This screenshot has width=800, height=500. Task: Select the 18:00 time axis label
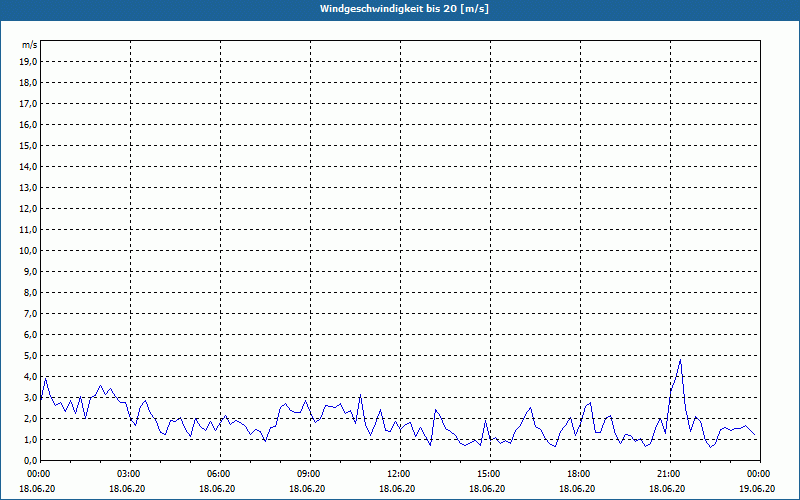578,474
